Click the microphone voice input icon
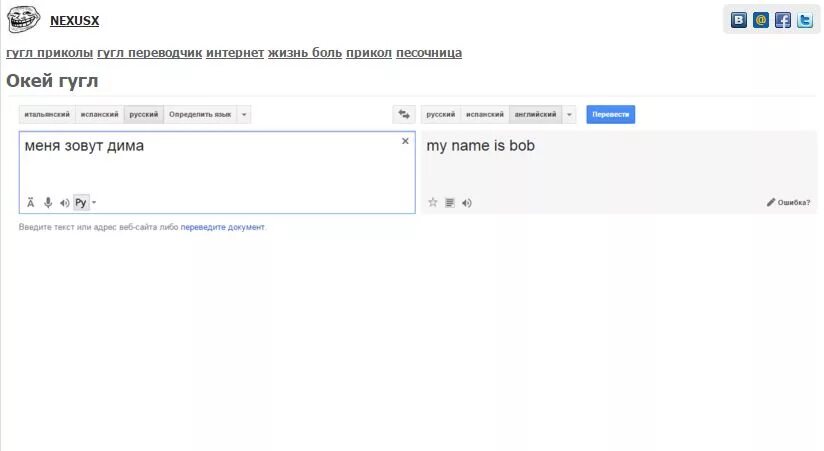The image size is (824, 451). point(48,203)
